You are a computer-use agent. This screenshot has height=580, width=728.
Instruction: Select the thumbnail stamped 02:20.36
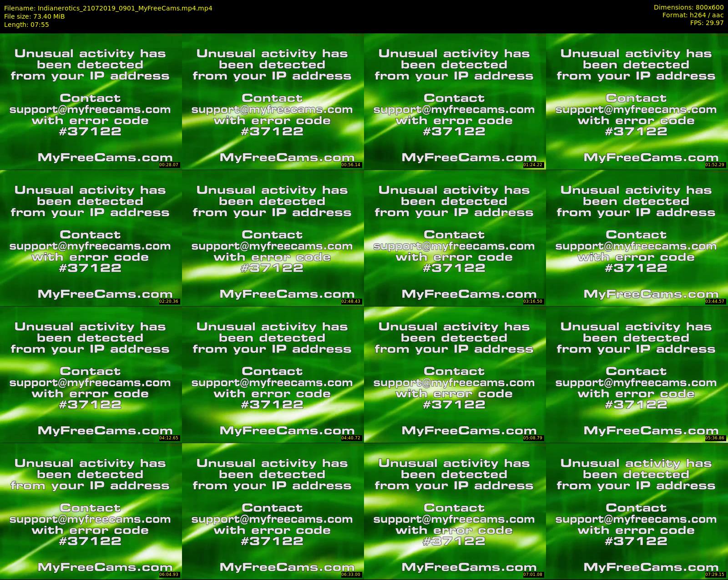pos(91,238)
